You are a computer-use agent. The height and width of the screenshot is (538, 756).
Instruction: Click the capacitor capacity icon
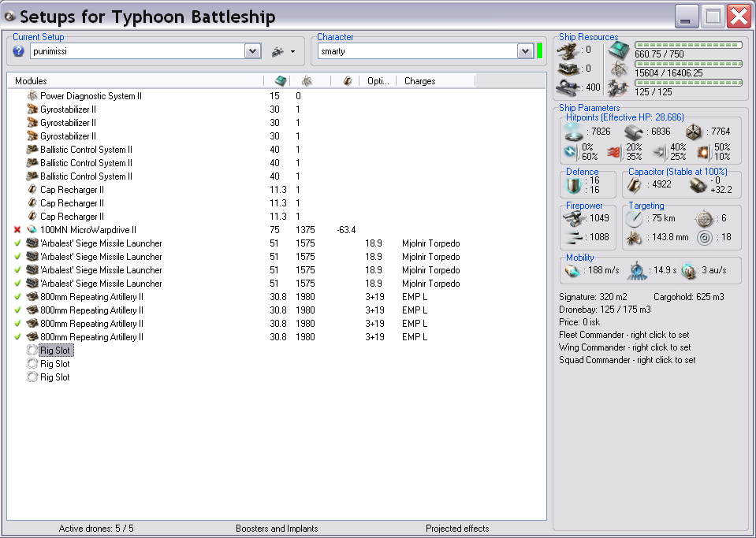tap(635, 185)
